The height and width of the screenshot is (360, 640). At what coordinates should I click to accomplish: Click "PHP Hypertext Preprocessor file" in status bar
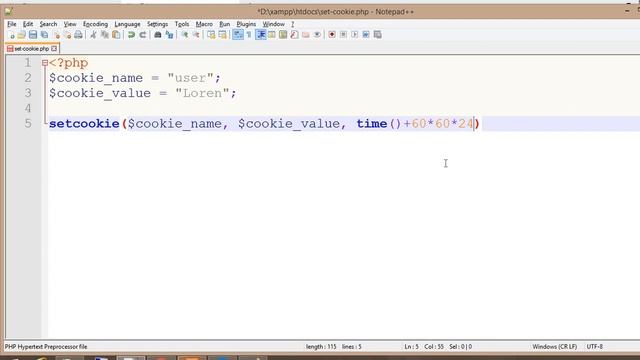coord(46,347)
